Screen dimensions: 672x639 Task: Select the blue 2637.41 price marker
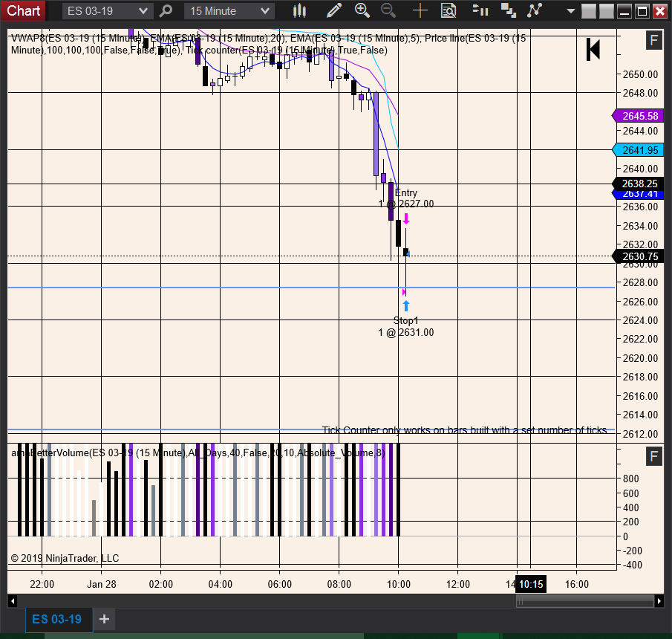(638, 195)
